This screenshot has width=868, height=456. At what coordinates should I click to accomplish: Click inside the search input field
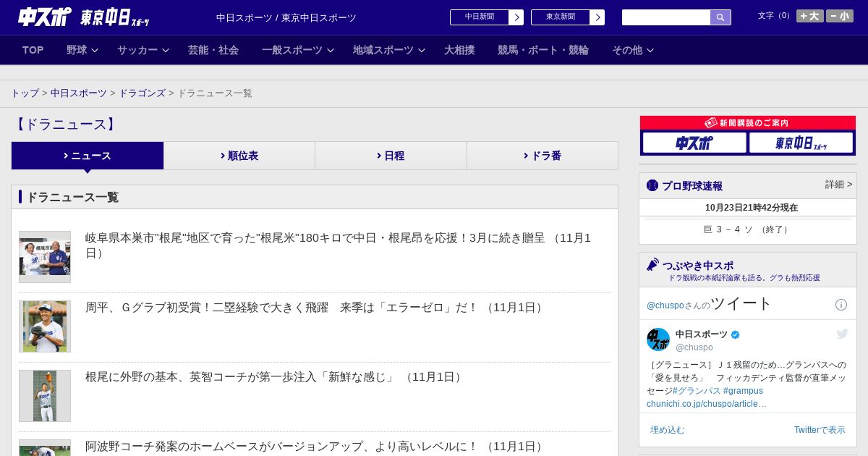pos(666,17)
